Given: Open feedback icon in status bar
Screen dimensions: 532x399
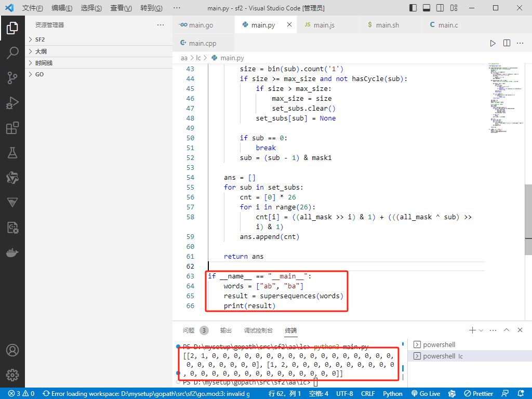Looking at the screenshot, I should (505, 394).
